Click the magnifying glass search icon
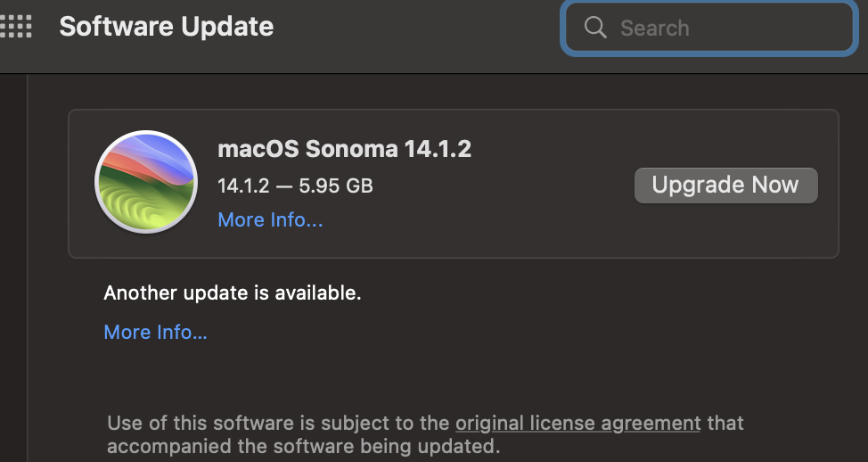Screen dimensions: 868x462 tap(595, 28)
